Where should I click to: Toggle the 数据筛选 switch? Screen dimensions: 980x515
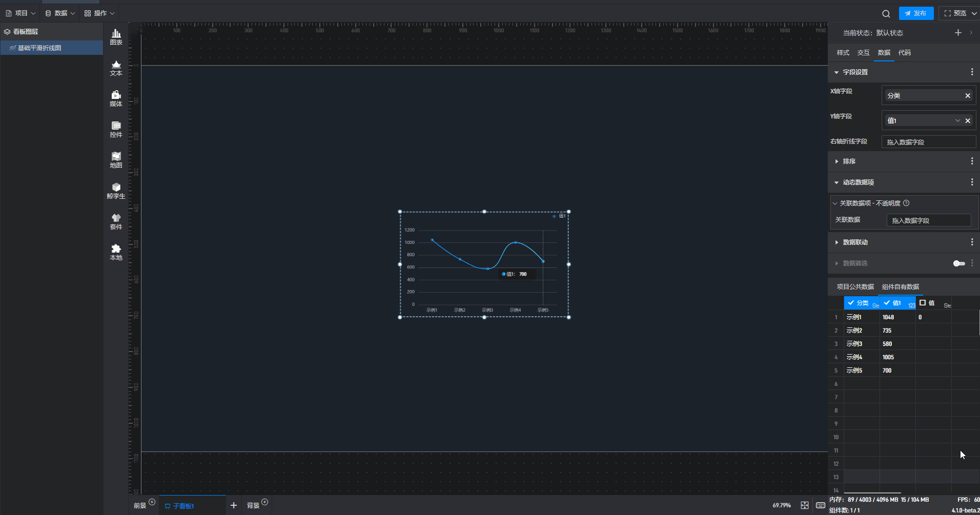(959, 263)
